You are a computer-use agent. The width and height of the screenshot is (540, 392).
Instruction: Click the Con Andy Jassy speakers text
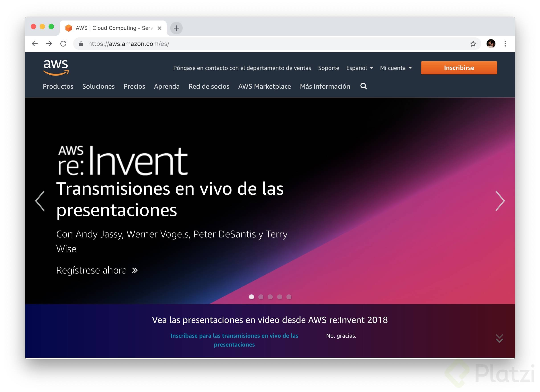click(172, 241)
